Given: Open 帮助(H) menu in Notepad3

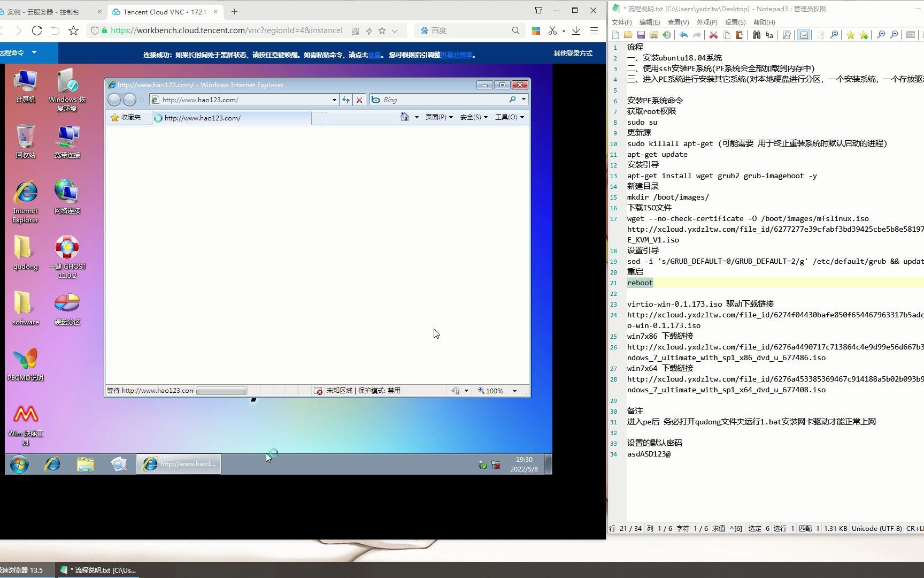Looking at the screenshot, I should point(764,22).
